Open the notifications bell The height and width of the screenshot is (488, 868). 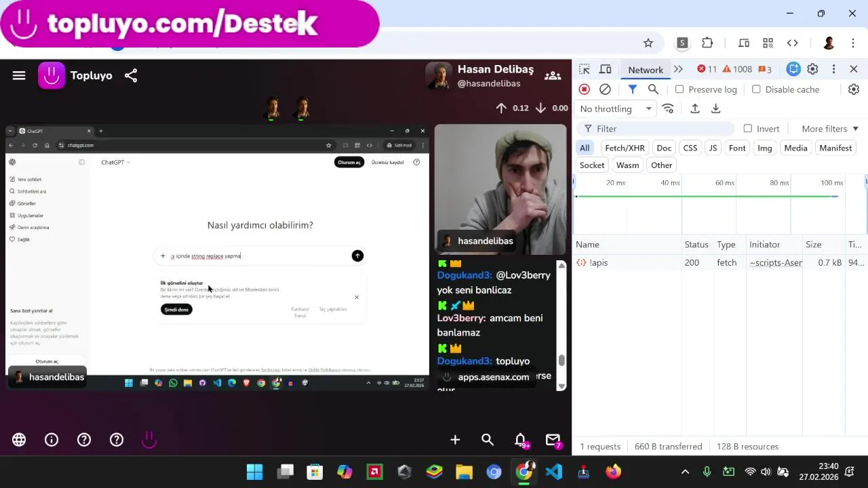[520, 440]
